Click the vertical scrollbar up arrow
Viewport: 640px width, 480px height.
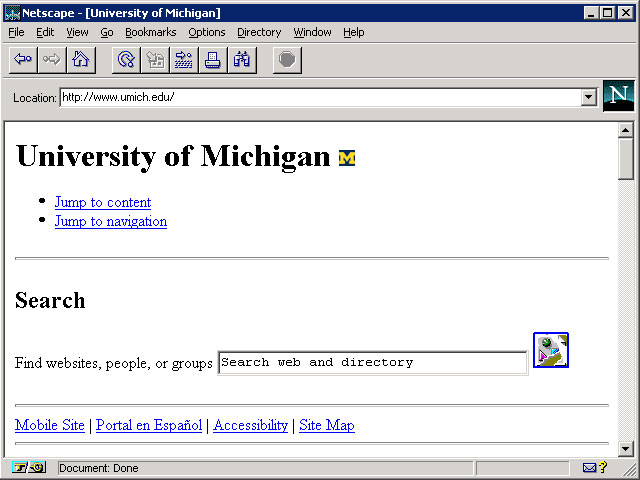(x=626, y=130)
